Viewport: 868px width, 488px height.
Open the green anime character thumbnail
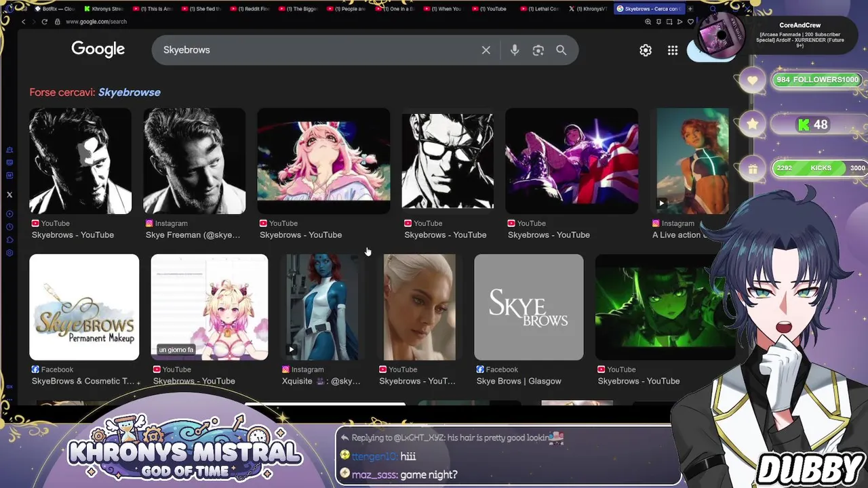(x=665, y=307)
